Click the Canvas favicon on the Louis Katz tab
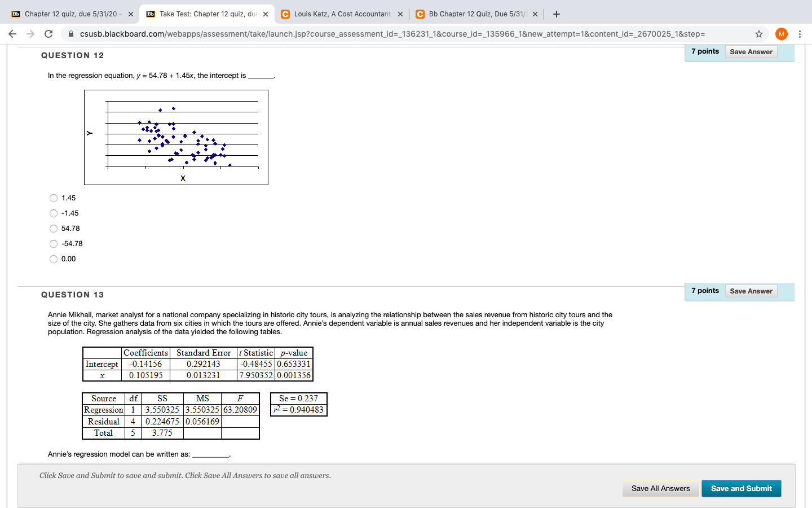812x508 pixels. coord(285,14)
